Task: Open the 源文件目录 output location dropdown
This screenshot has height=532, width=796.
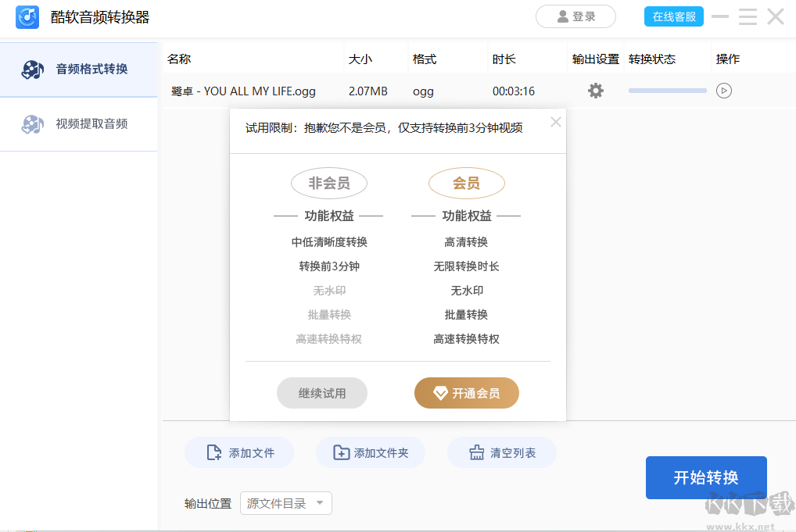Action: point(285,503)
